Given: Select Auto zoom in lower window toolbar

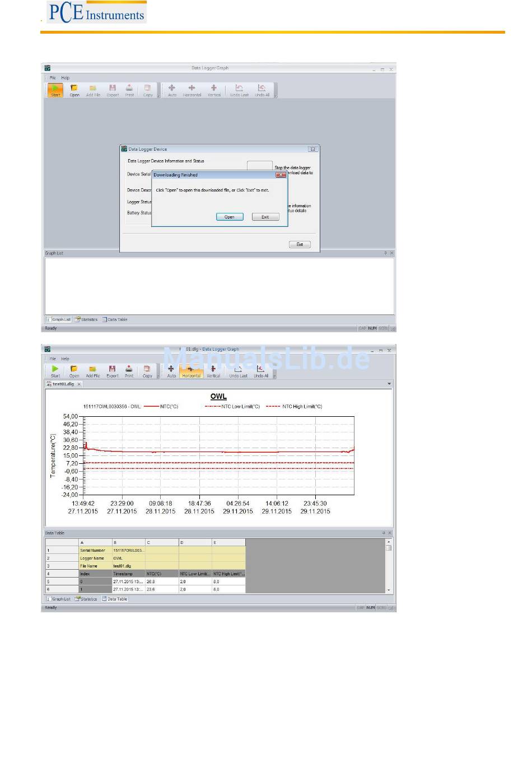Looking at the screenshot, I should 171,371.
